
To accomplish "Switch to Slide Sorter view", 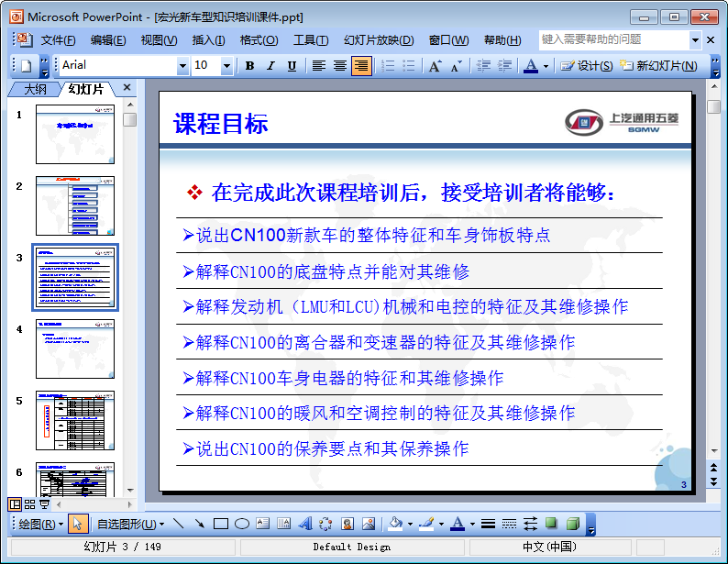I will (29, 504).
